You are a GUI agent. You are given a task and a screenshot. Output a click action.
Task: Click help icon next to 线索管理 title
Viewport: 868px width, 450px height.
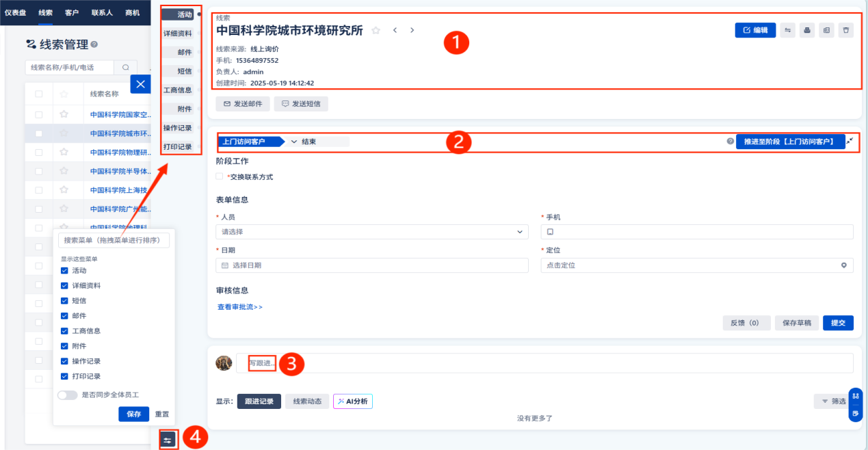94,44
